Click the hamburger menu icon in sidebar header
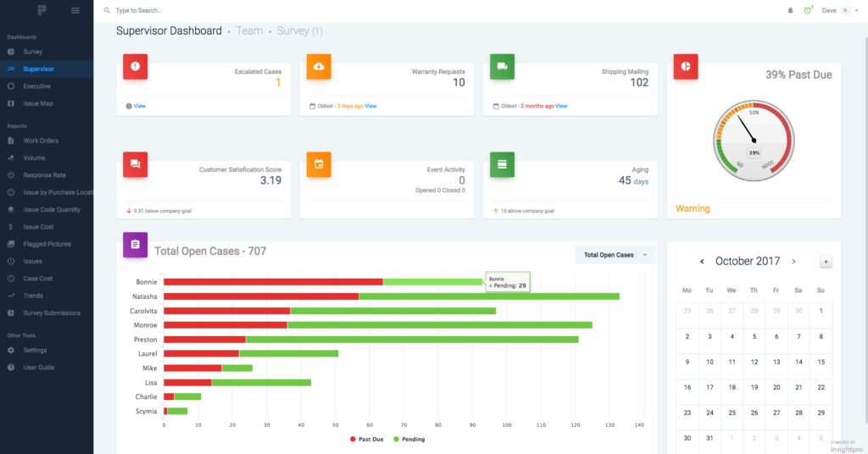This screenshot has height=454, width=868. [x=75, y=10]
